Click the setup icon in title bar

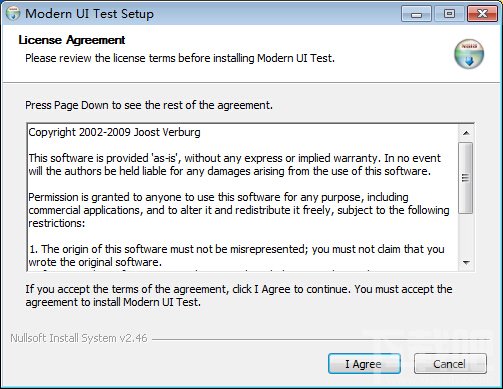[x=13, y=14]
